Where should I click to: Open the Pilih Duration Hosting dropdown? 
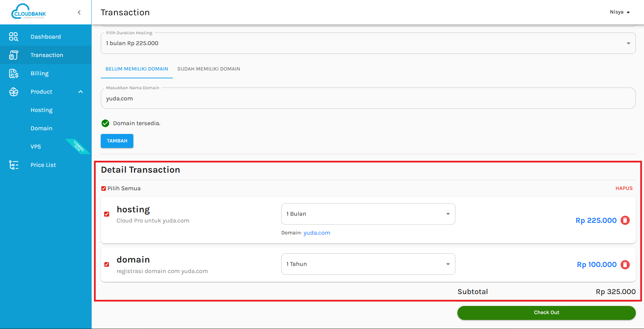tap(368, 43)
